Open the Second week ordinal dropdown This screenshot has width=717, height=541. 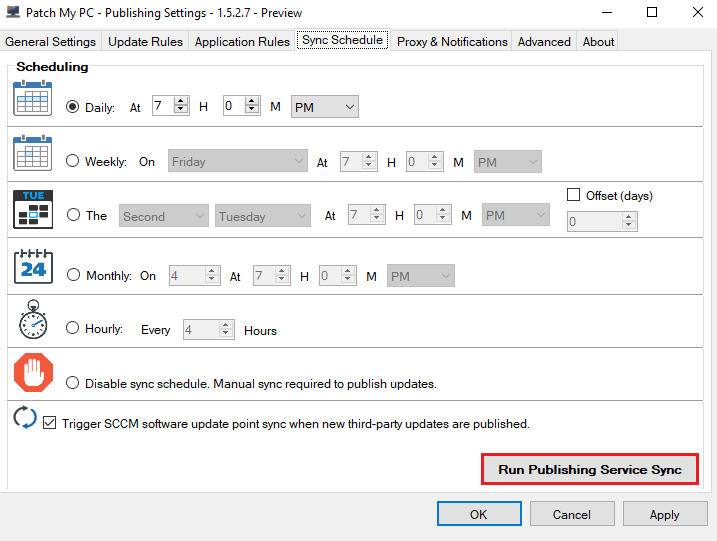pyautogui.click(x=164, y=216)
